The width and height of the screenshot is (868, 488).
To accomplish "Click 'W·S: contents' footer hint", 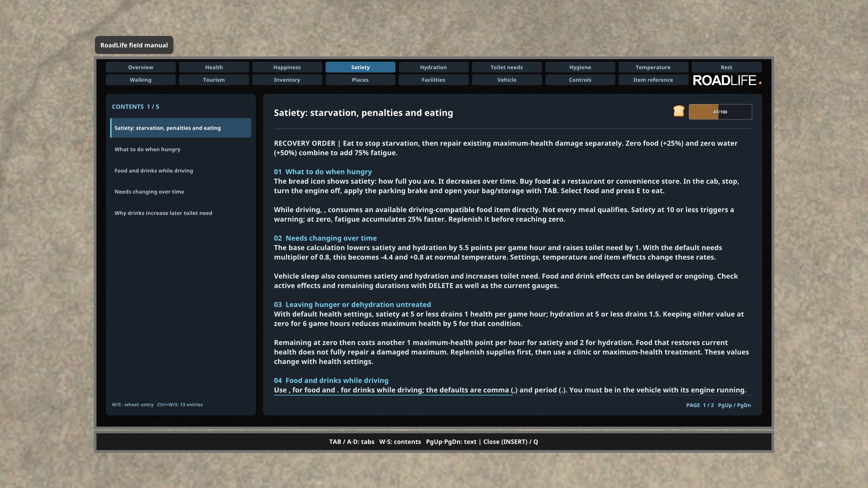I will [400, 442].
